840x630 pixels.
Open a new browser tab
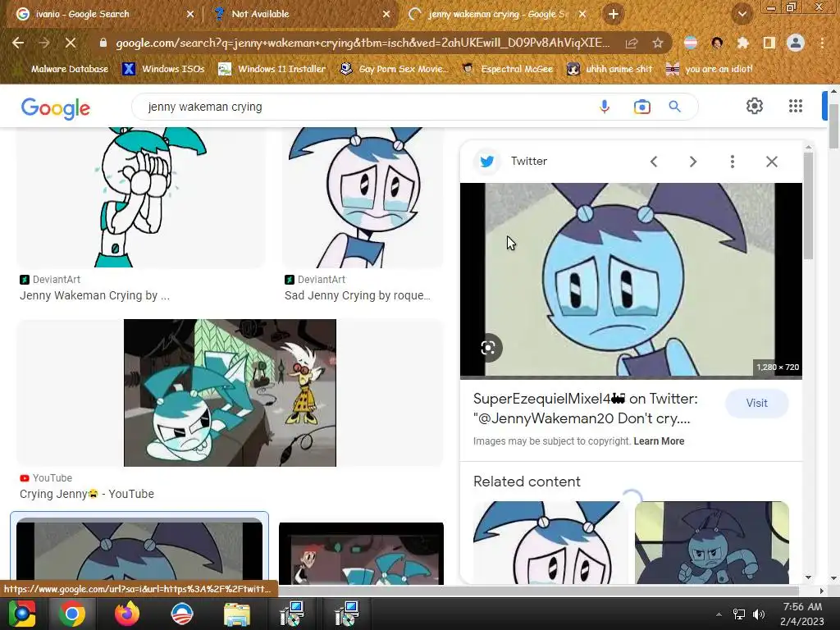click(x=614, y=14)
